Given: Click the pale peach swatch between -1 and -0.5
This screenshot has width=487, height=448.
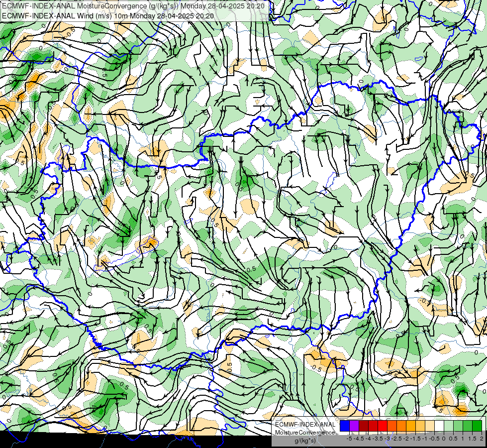Looking at the screenshot, I should (430, 426).
